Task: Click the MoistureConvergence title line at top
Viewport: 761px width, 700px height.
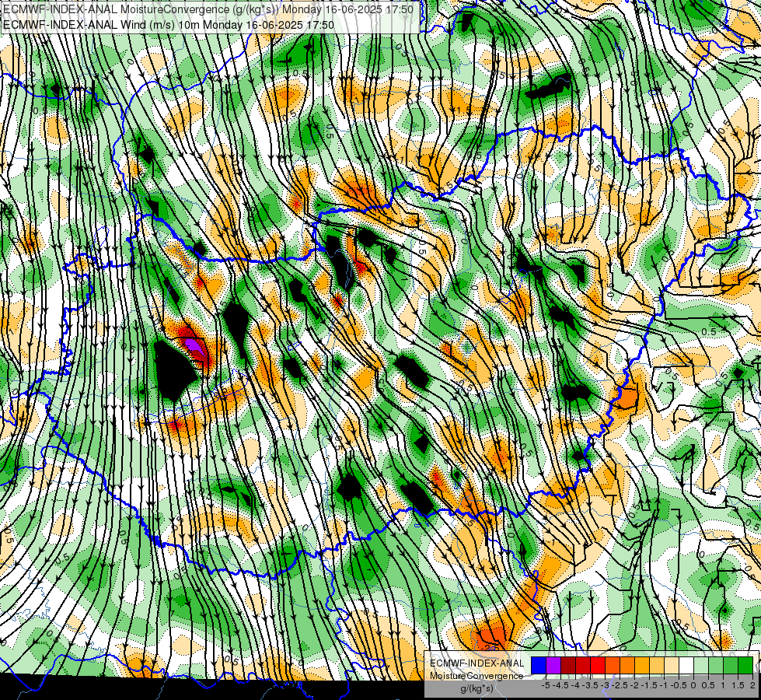Action: 208,9
